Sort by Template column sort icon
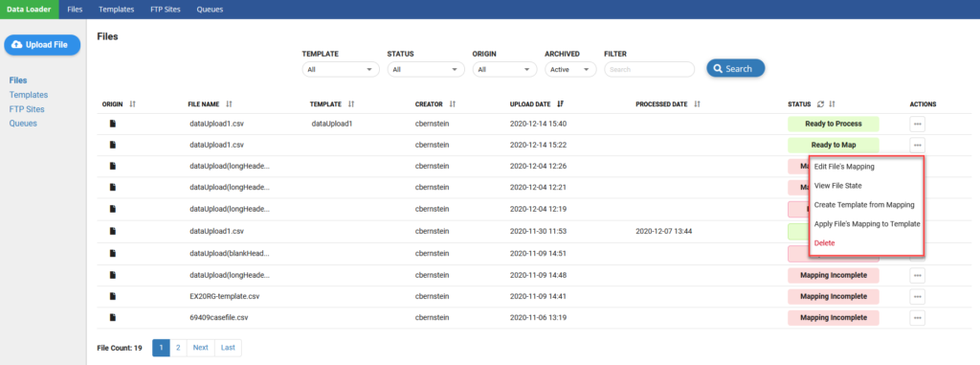Viewport: 980px width, 365px height. click(x=350, y=103)
